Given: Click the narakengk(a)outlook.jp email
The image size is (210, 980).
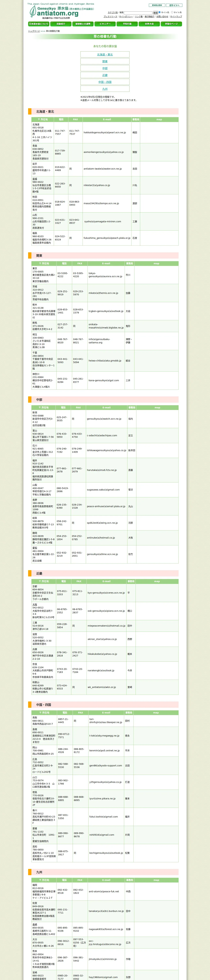Looking at the screenshot, I should [x=101, y=670].
